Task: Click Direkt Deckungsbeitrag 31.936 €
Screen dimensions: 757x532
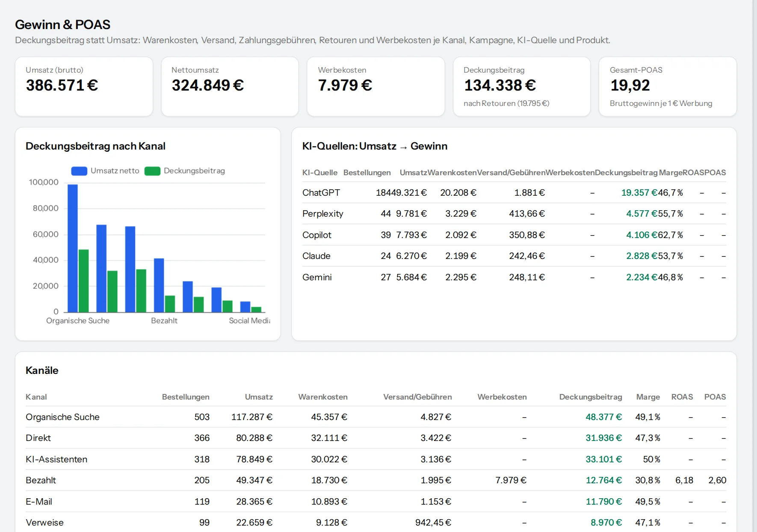Action: point(604,438)
